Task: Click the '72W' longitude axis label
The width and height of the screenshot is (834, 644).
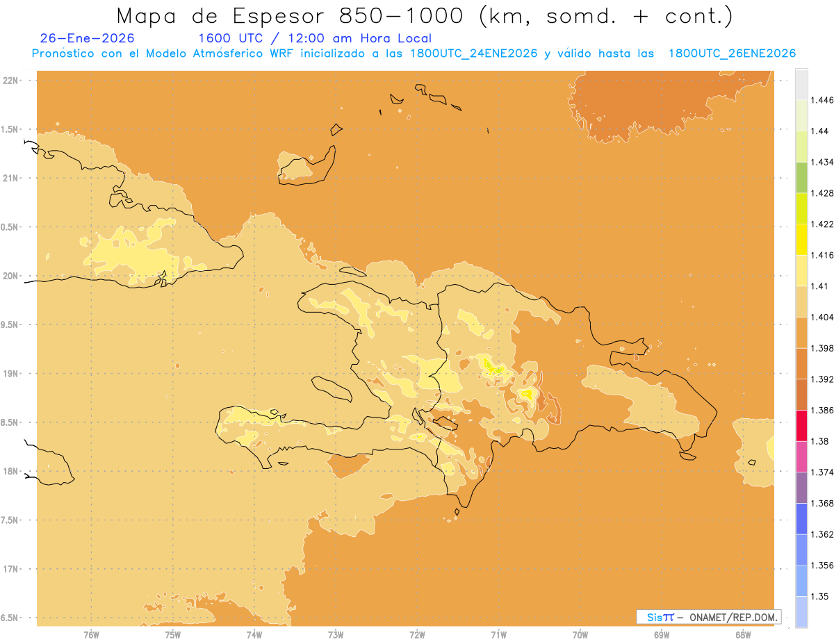Action: (x=417, y=634)
